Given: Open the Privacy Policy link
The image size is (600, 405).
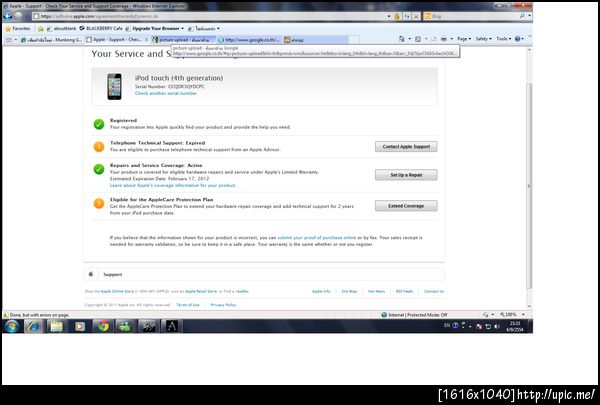Looking at the screenshot, I should pos(223,305).
